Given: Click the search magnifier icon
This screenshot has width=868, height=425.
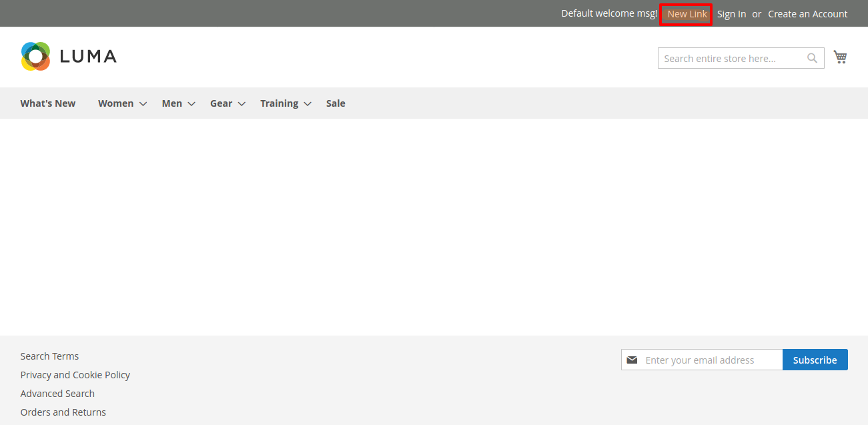Looking at the screenshot, I should click(812, 58).
